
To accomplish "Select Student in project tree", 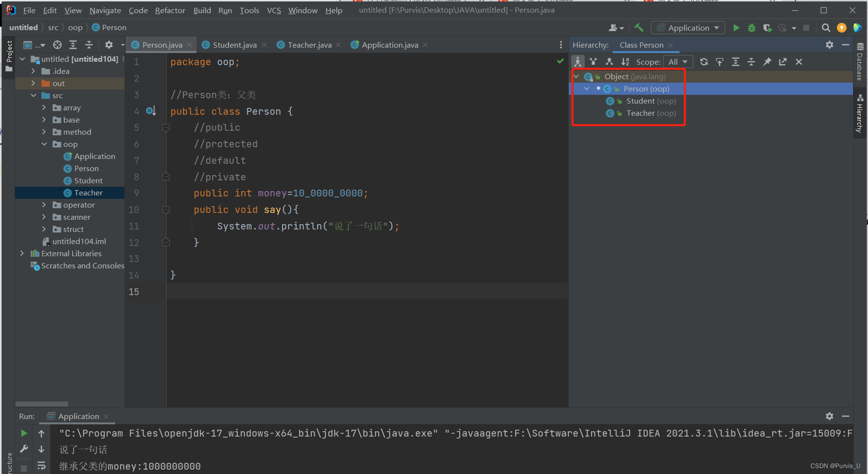I will (88, 180).
